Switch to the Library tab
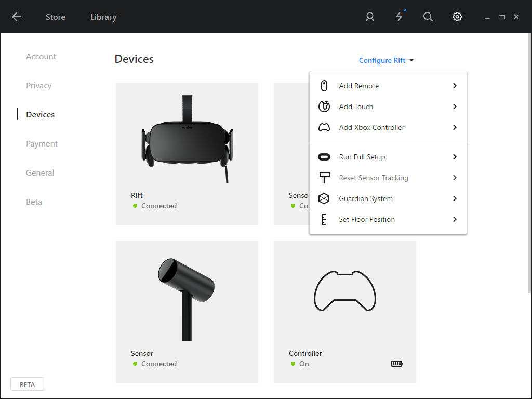Screen dimensions: 532x399 point(103,17)
